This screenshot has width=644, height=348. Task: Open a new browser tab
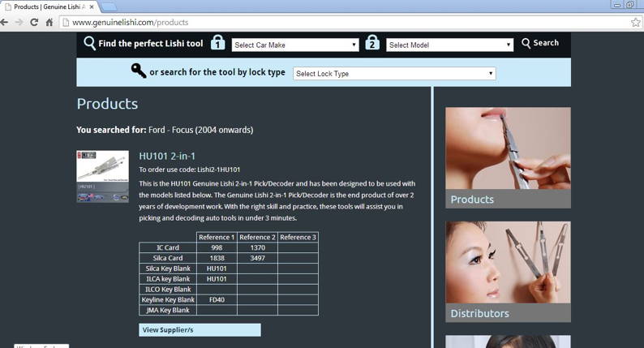click(108, 7)
